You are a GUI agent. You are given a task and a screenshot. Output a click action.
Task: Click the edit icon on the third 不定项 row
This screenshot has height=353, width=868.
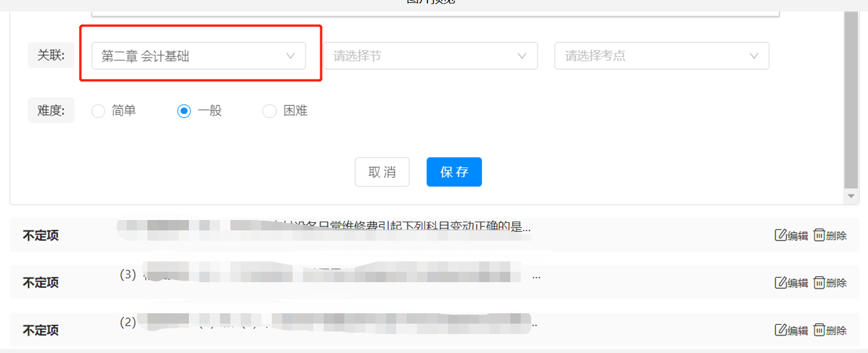[x=781, y=330]
